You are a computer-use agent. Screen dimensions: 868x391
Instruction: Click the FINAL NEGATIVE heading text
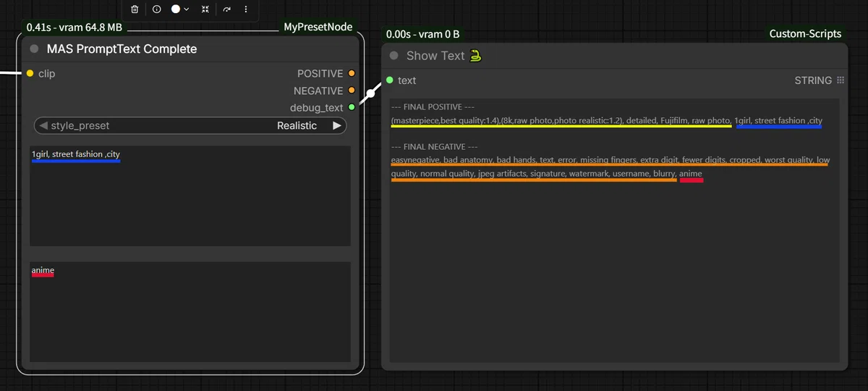coord(434,147)
